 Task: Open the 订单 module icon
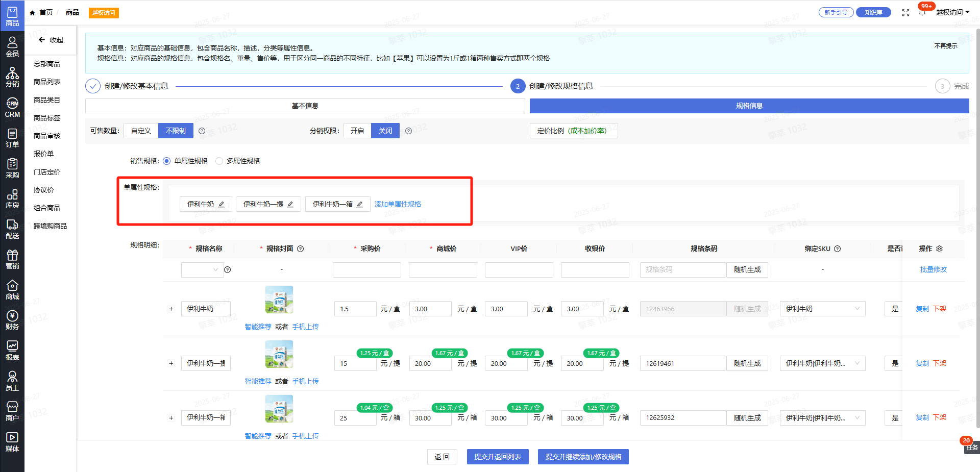[12, 137]
